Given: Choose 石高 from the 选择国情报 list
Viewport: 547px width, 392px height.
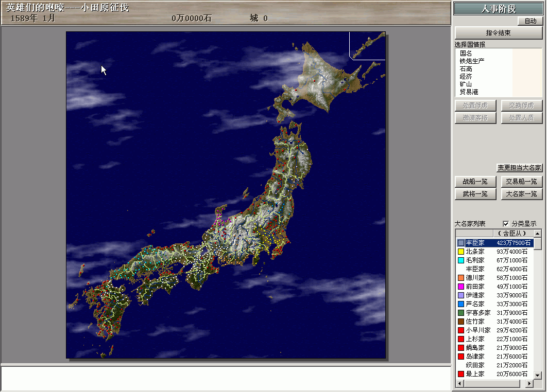Looking at the screenshot, I should pyautogui.click(x=466, y=68).
